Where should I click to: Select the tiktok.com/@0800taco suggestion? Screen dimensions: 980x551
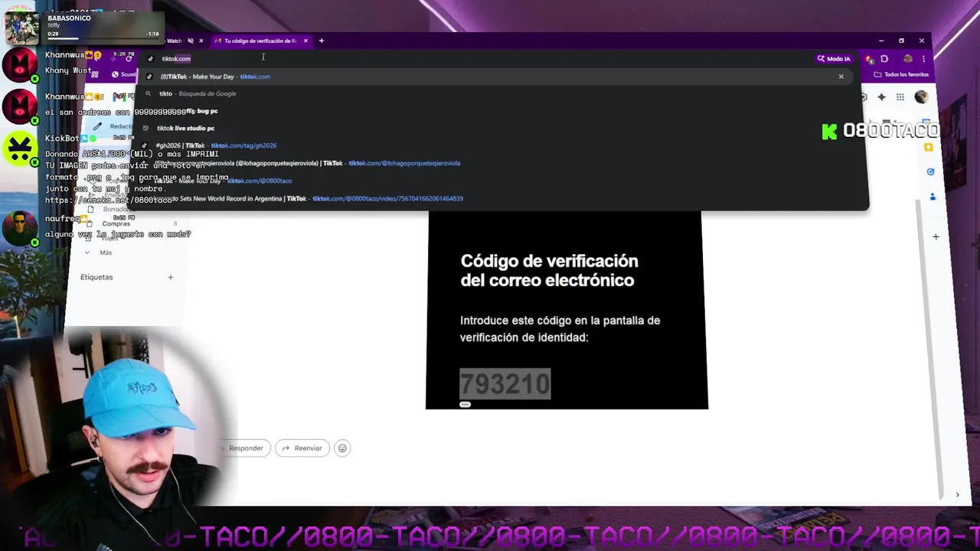[498, 181]
